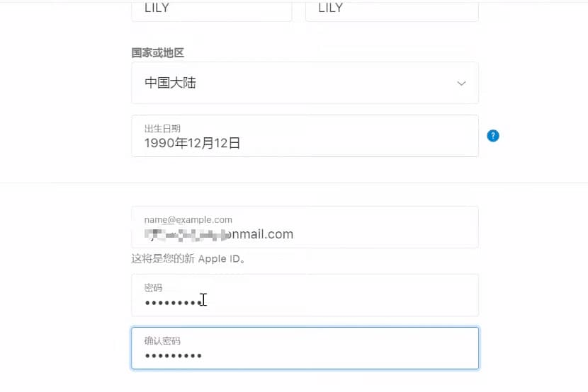588x392 pixels.
Task: Click the 国家或地区 section label
Action: click(158, 53)
